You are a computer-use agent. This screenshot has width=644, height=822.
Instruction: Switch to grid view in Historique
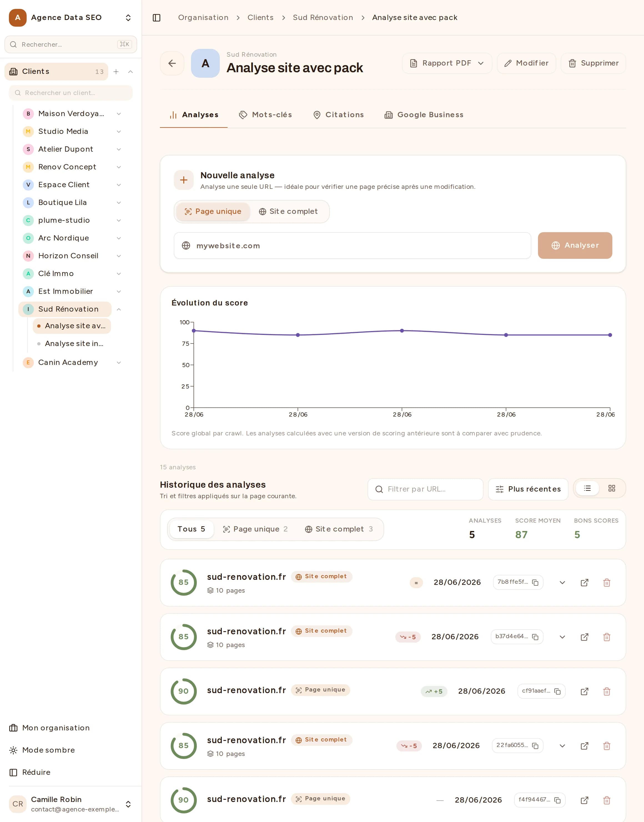pyautogui.click(x=612, y=488)
